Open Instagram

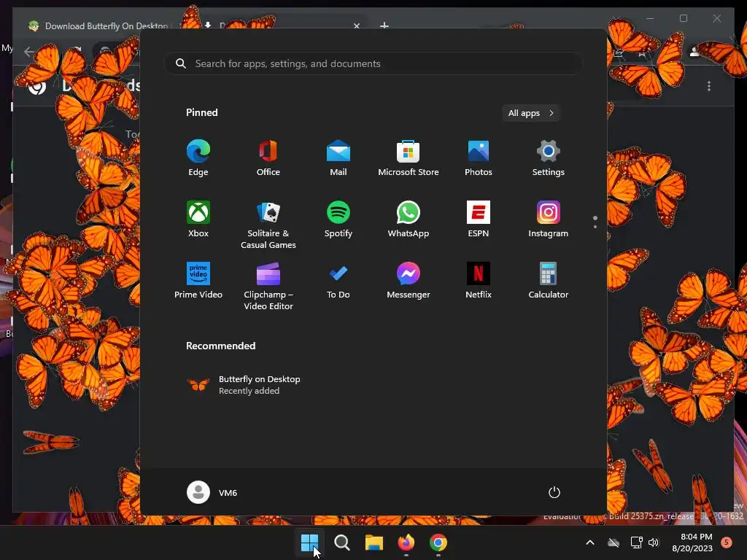pyautogui.click(x=549, y=219)
